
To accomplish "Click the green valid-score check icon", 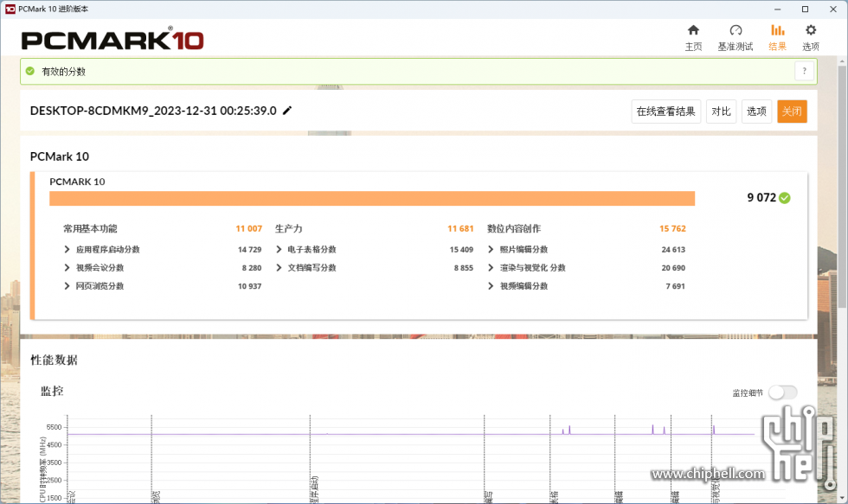I will 29,71.
